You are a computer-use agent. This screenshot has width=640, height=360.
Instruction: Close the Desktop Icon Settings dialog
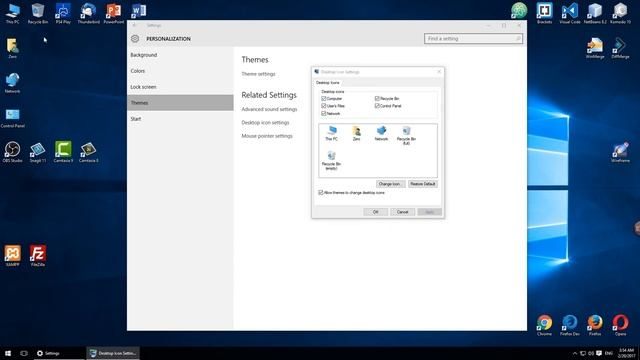coord(439,72)
